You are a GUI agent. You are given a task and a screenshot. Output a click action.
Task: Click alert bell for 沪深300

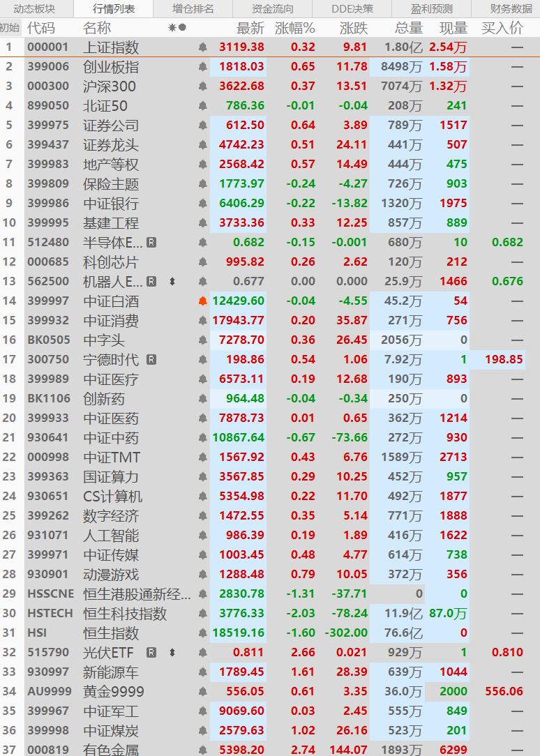coord(202,86)
